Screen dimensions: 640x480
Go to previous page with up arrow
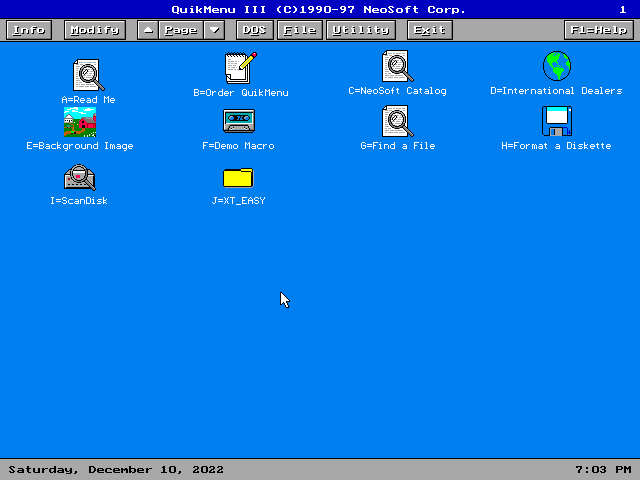tap(148, 30)
